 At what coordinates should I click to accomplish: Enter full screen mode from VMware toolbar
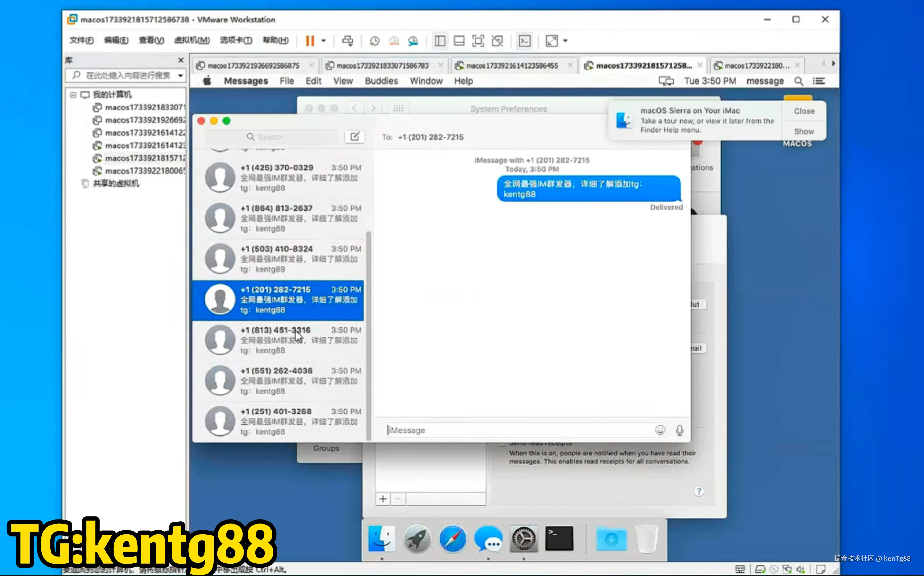click(x=478, y=41)
